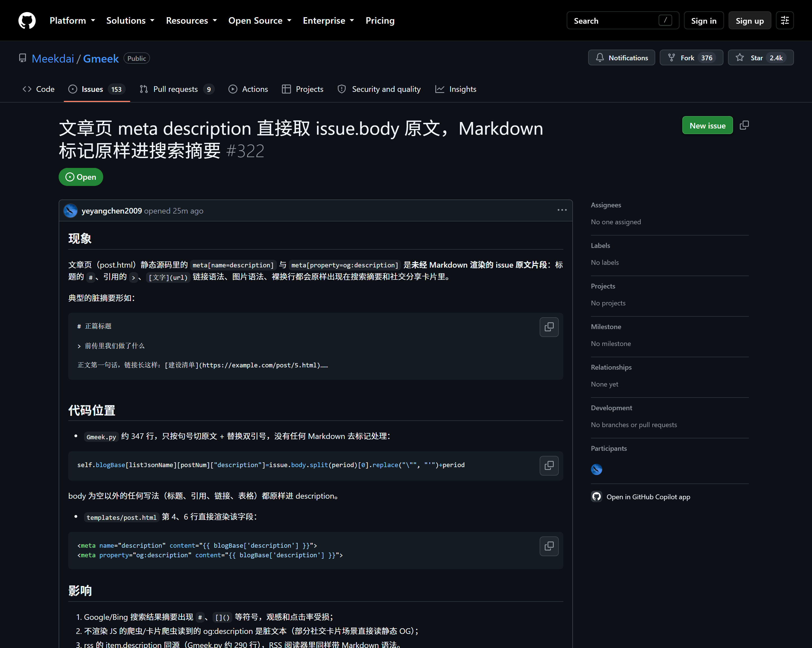Click the templates/post.html inline code
The width and height of the screenshot is (812, 648).
pos(121,517)
